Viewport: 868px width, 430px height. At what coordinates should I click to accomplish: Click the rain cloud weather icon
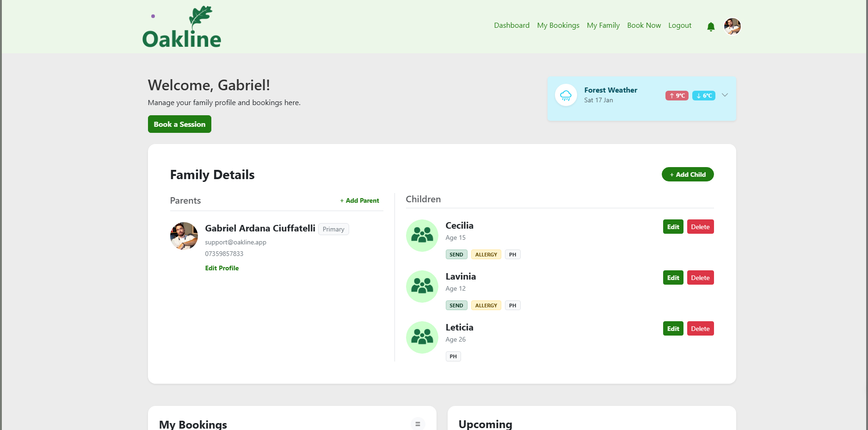pos(566,95)
